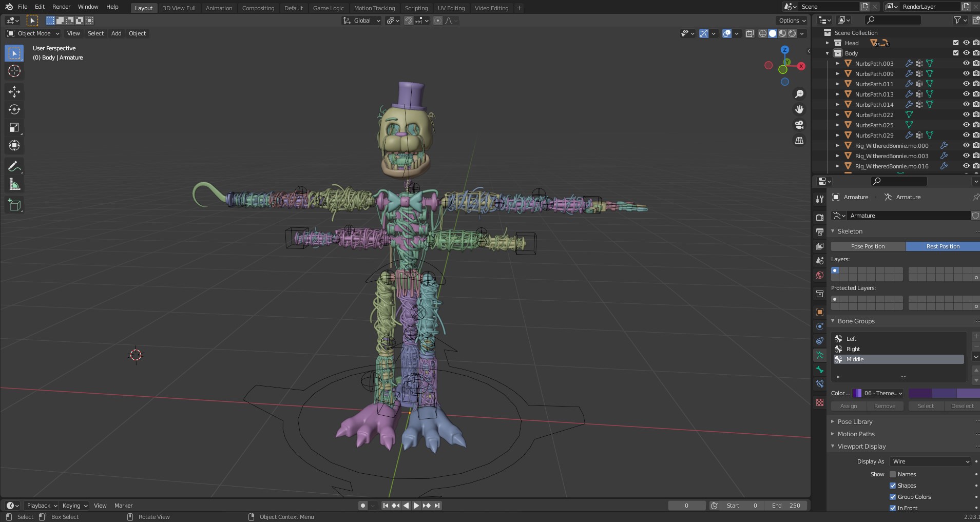Hide NurbsPath.003 in the viewport
The image size is (980, 522).
966,64
